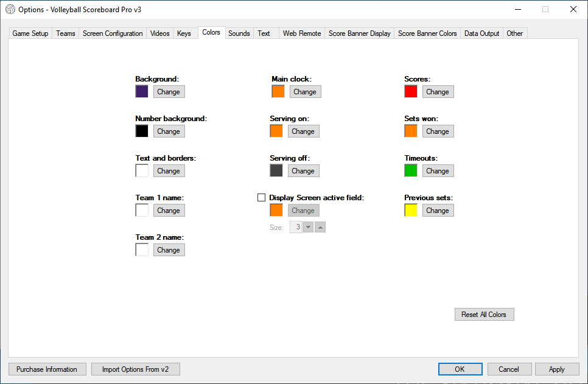Click the volleyball app icon in title bar
Screen dimensions: 588x384
(x=10, y=9)
